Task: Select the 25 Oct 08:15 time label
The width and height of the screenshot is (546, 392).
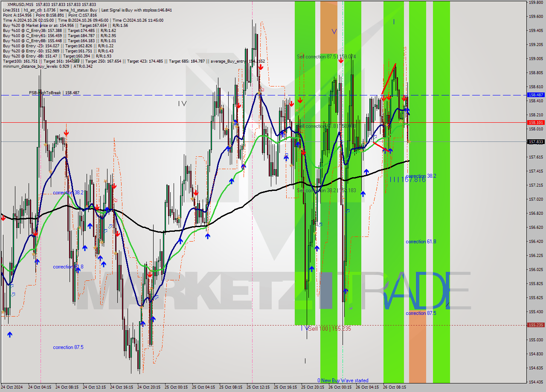Action: 231,387
